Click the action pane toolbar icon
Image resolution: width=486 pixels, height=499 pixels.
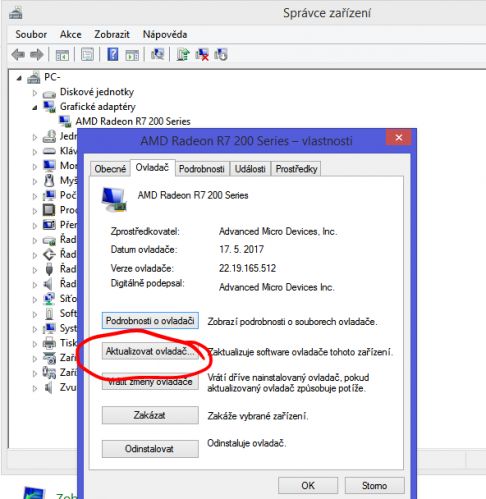pos(132,55)
